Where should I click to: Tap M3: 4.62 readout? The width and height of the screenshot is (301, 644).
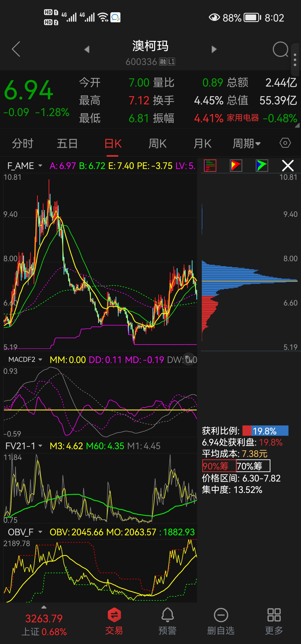pyautogui.click(x=66, y=446)
